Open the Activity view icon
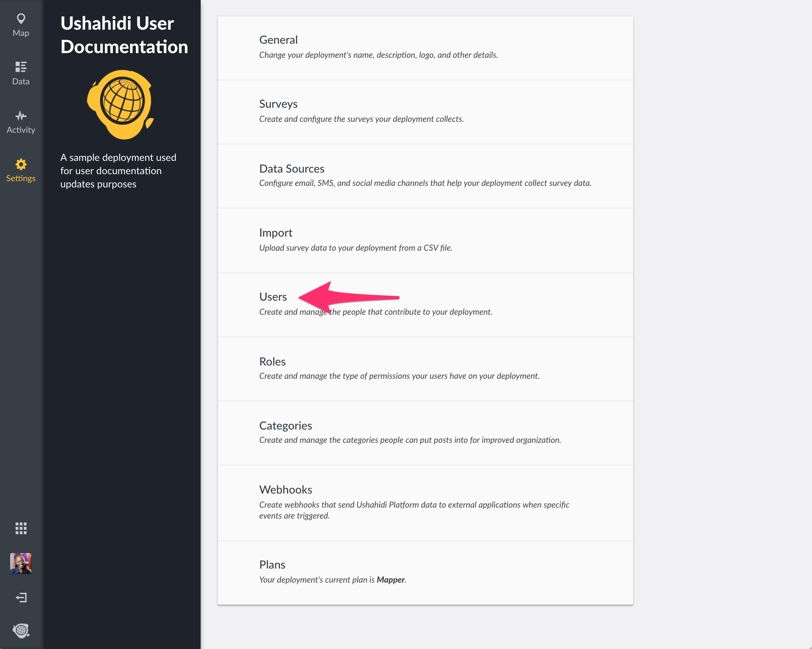Viewport: 812px width, 649px height. coord(21,116)
